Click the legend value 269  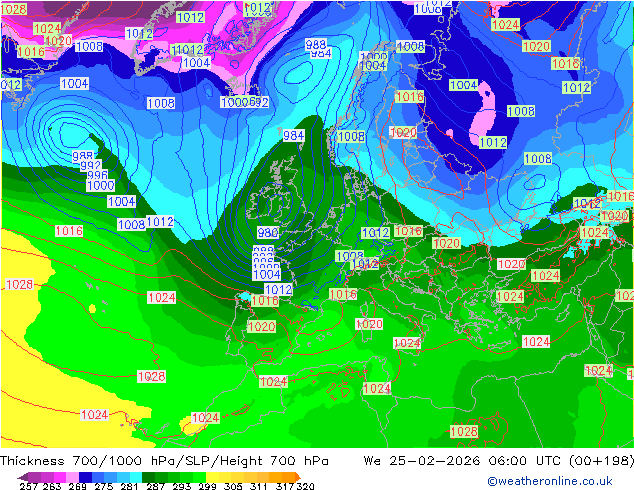pyautogui.click(x=77, y=486)
